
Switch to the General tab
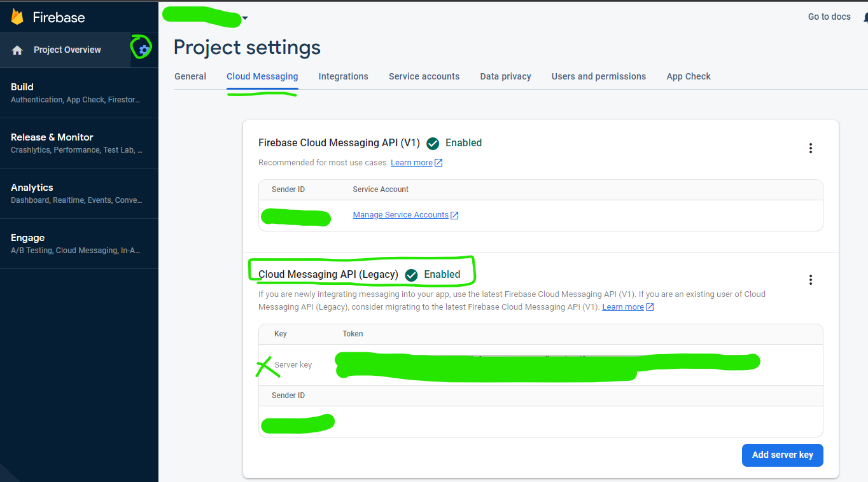coord(190,76)
